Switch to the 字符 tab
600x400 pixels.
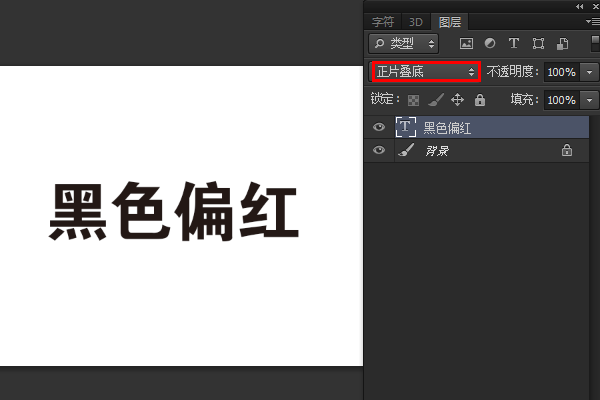[382, 22]
